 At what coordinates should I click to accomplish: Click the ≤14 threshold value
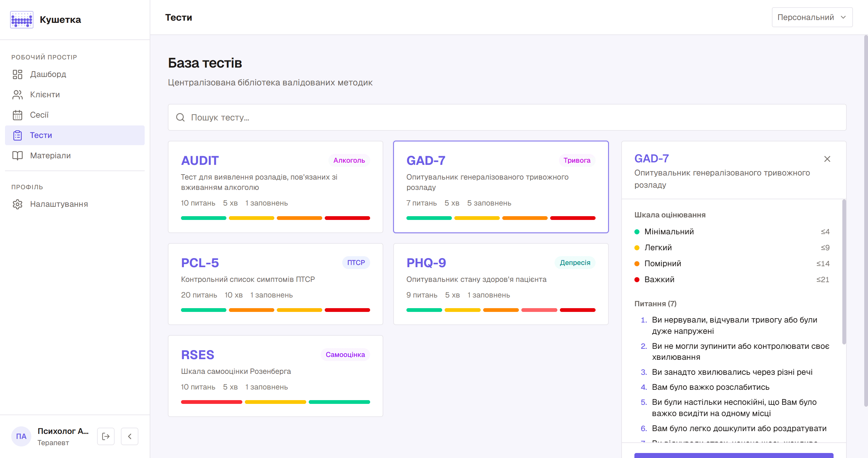click(823, 264)
